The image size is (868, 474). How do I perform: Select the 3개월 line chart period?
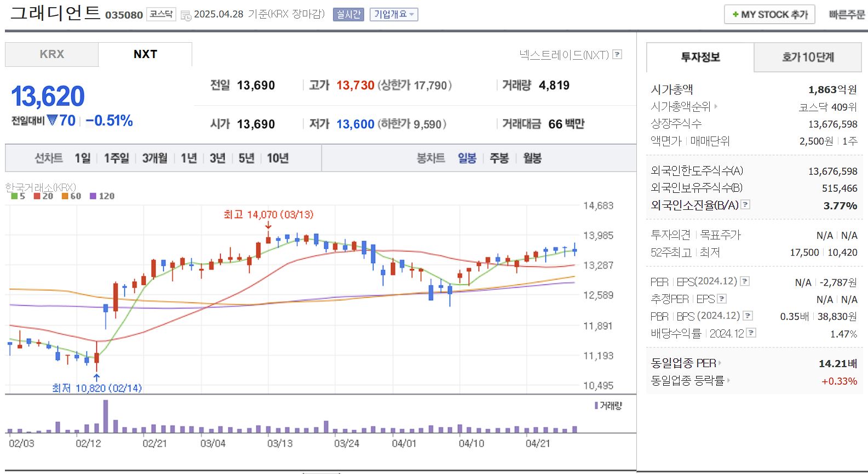(x=155, y=158)
